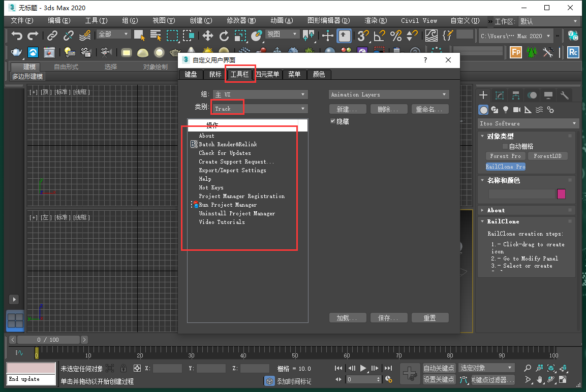Open the RailClone Rc toolbar icon
This screenshot has width=586, height=392.
(573, 52)
